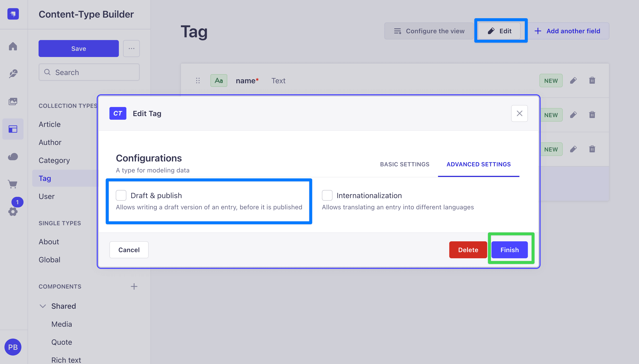
Task: Enable the Internationalization checkbox
Action: tap(327, 195)
